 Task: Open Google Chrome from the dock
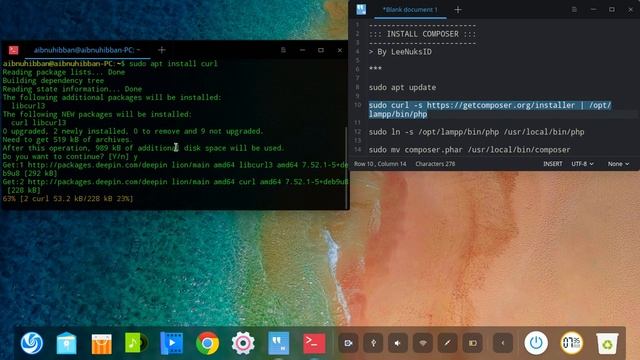click(x=207, y=343)
